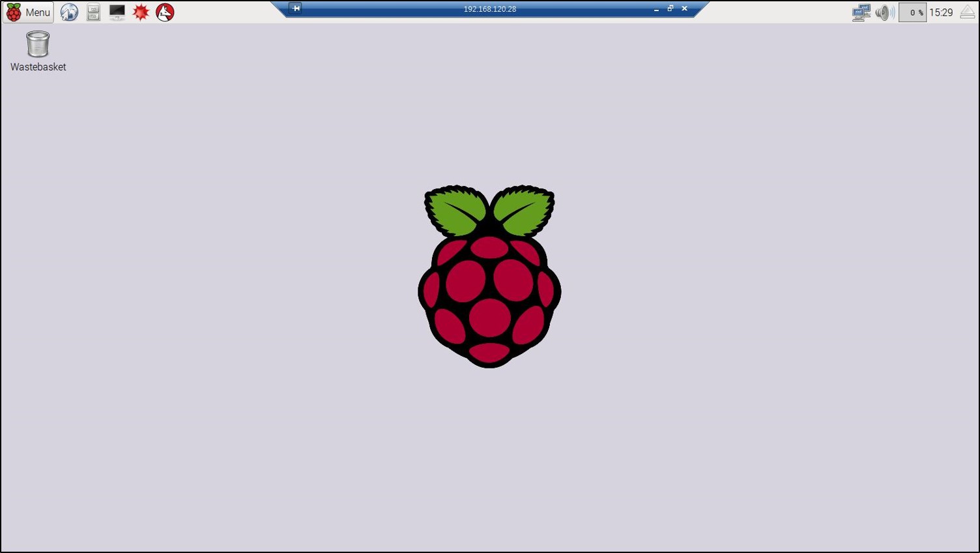Toggle the pin on the remote connection bar

point(295,8)
